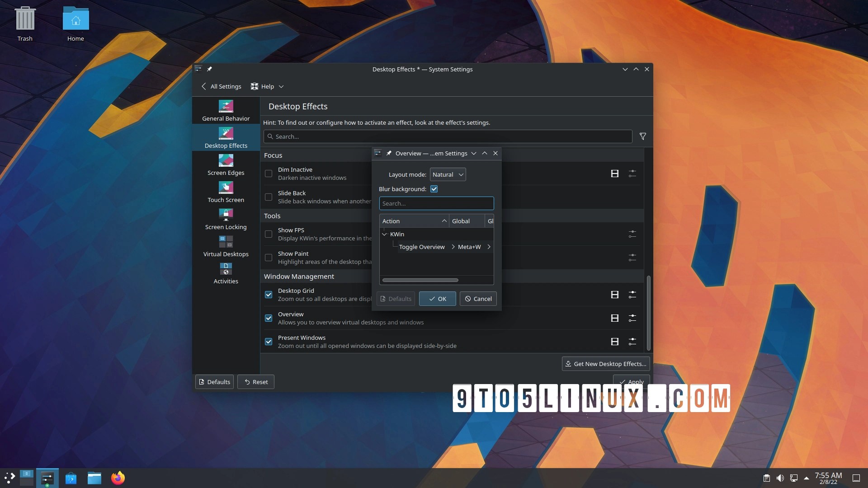Go back to All Settings
The width and height of the screenshot is (868, 488).
(222, 86)
